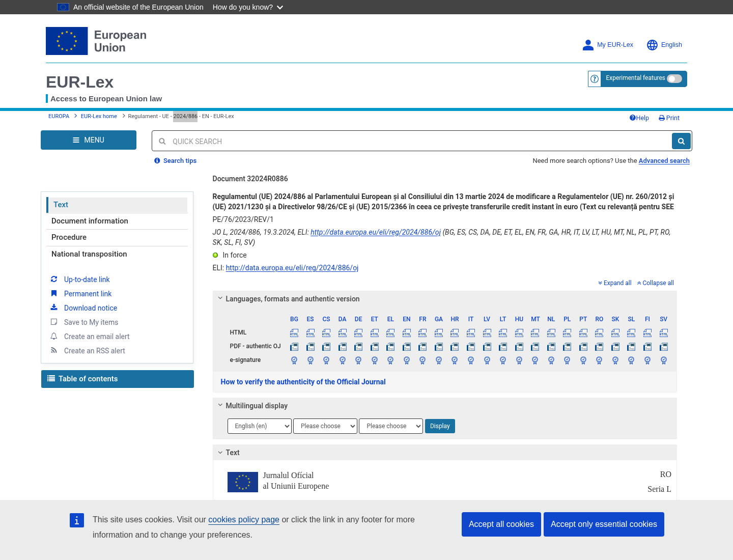The image size is (733, 560).
Task: Open the e-signature for FI
Action: [x=647, y=360]
